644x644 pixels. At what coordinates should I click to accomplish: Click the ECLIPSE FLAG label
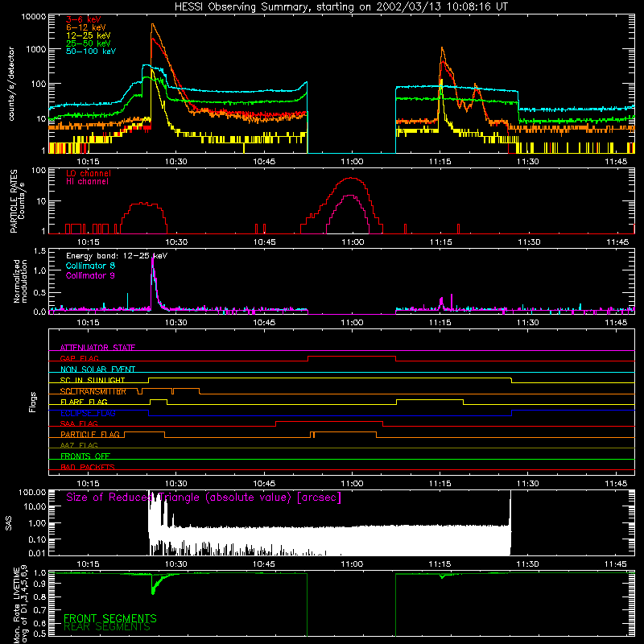pyautogui.click(x=88, y=413)
